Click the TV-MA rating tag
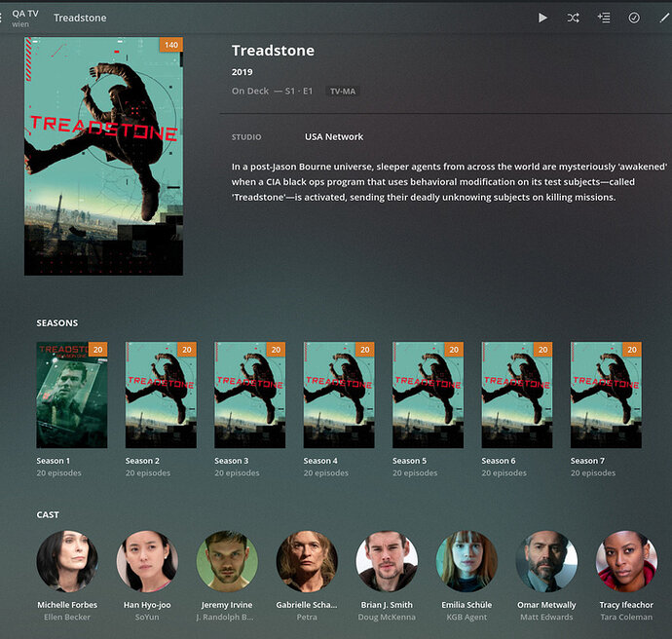Screen dimensions: 672x639 click(x=343, y=92)
